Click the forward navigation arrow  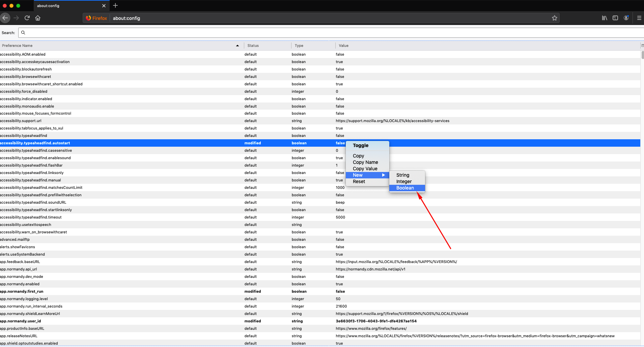point(16,18)
